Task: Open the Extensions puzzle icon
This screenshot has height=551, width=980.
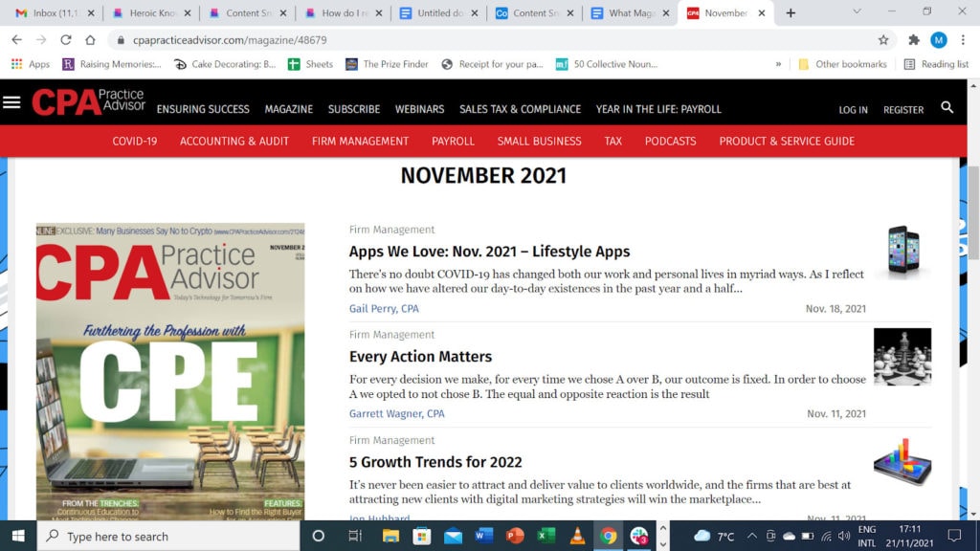Action: (x=914, y=40)
